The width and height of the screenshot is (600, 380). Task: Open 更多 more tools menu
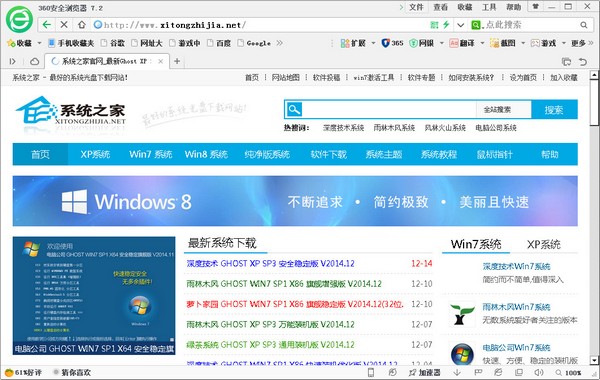[582, 43]
